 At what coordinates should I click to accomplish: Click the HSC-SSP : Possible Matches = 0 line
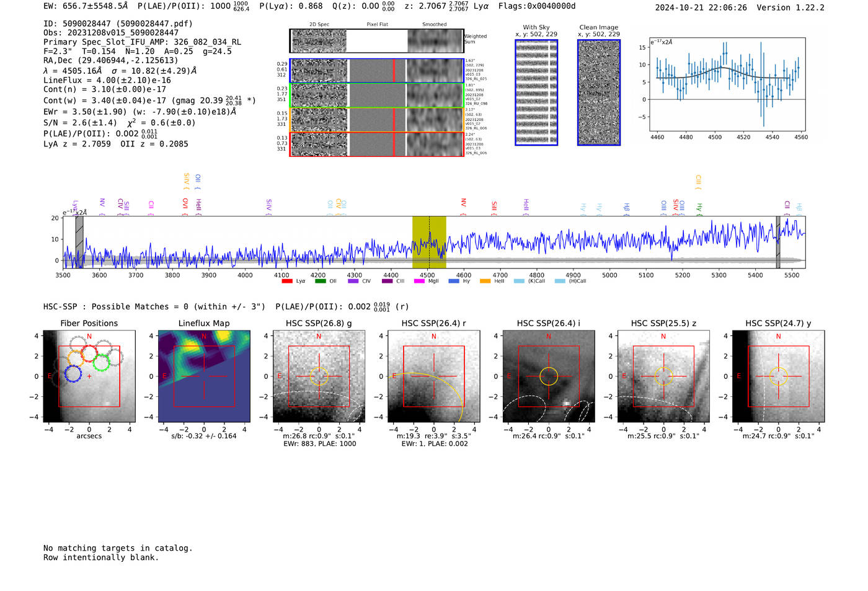154,307
